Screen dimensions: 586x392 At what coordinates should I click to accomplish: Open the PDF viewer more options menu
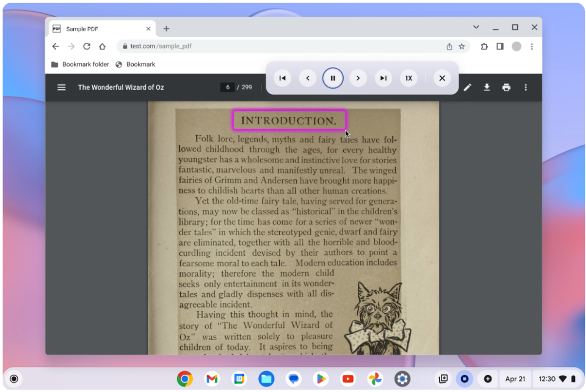[526, 87]
